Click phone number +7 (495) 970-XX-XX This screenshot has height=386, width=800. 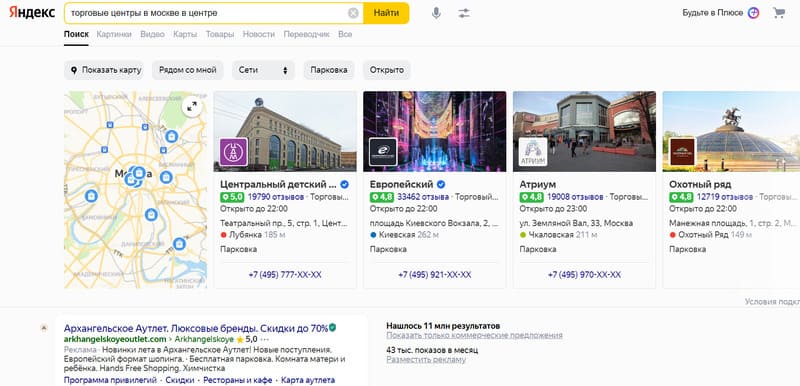coord(584,274)
